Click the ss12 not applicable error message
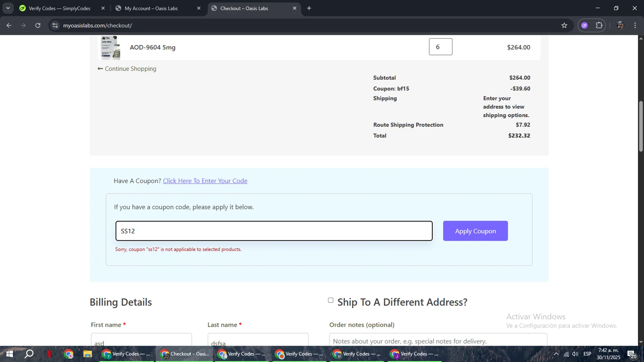 [178, 249]
